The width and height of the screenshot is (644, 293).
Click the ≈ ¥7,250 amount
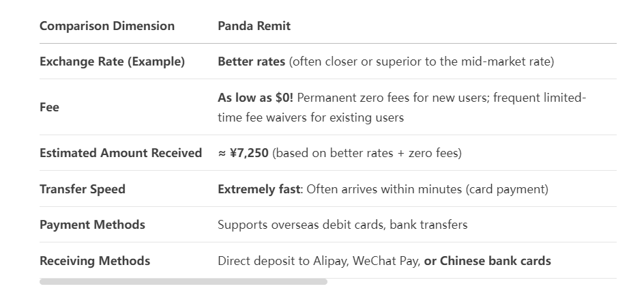click(x=243, y=153)
